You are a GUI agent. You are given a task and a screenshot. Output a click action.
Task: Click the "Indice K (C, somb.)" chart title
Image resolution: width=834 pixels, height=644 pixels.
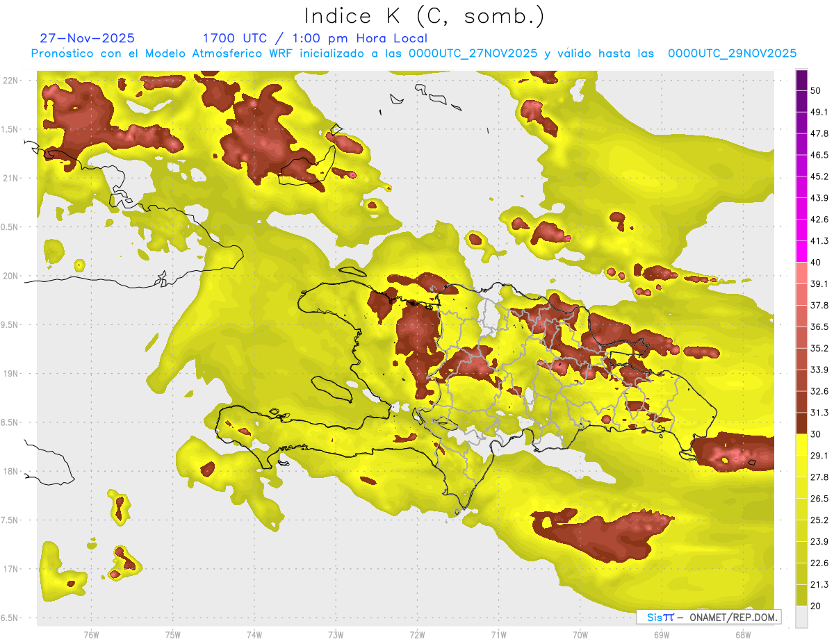click(x=424, y=15)
